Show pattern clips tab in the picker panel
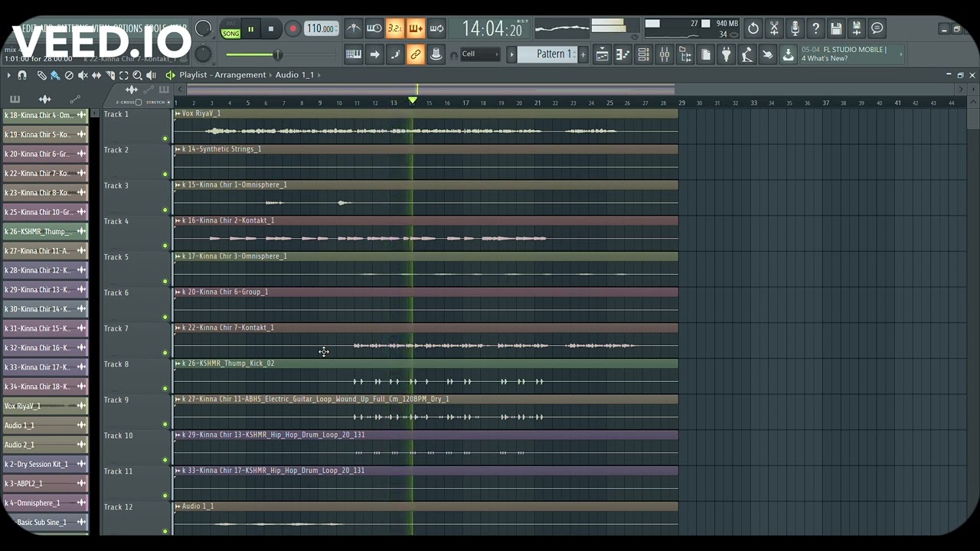The height and width of the screenshot is (551, 980). pos(15,99)
